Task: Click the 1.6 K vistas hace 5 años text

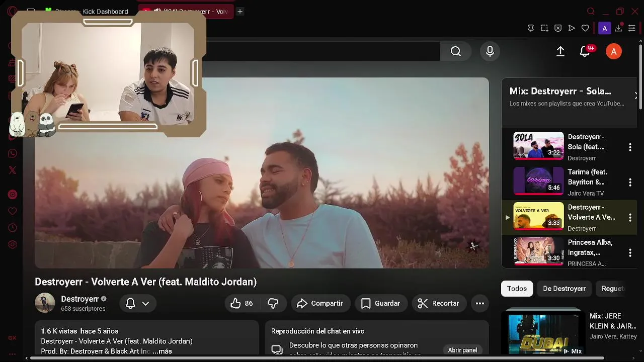Action: [79, 331]
